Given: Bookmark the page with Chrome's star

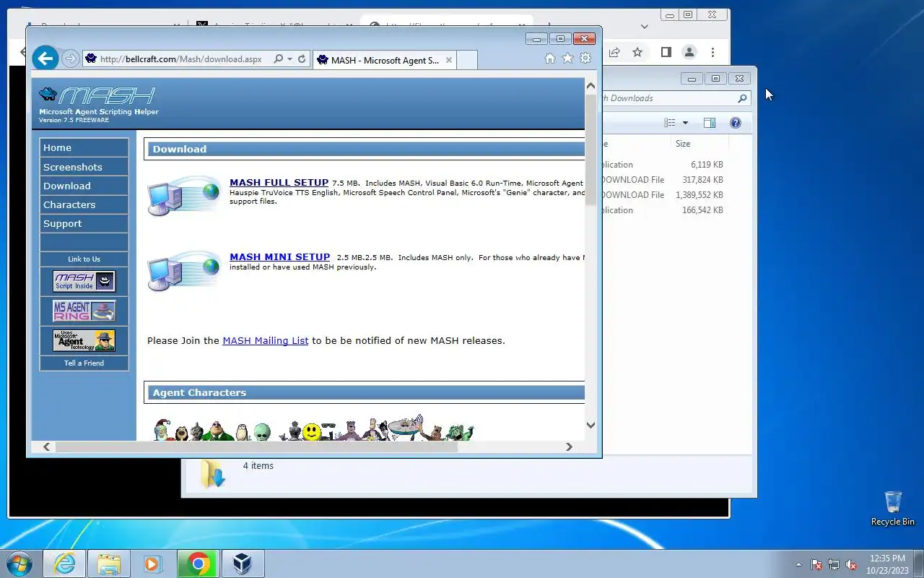Looking at the screenshot, I should [x=637, y=52].
